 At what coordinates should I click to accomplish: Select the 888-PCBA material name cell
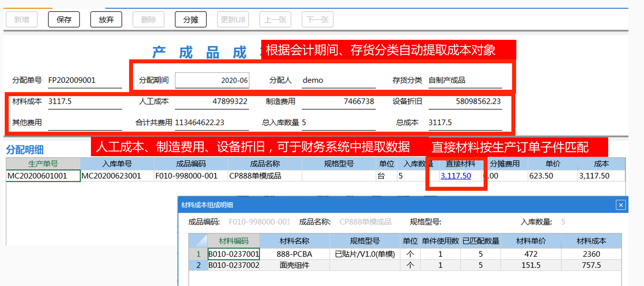coord(294,254)
